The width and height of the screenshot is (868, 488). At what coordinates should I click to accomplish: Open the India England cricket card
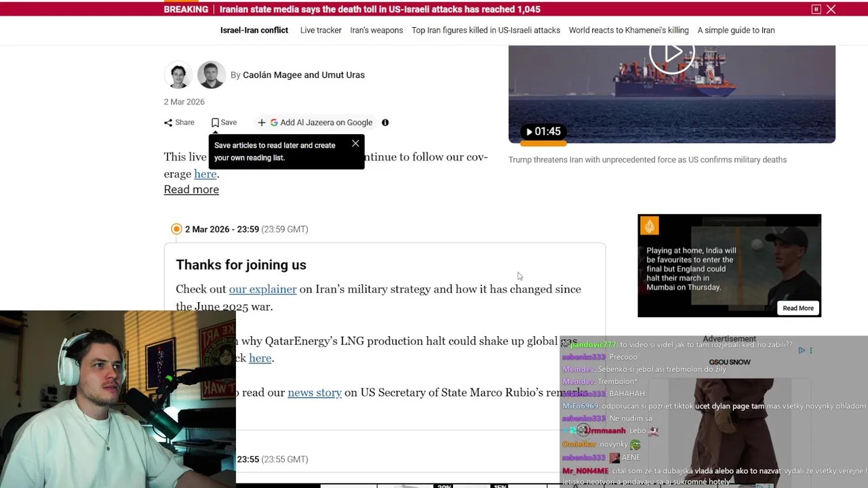[729, 266]
